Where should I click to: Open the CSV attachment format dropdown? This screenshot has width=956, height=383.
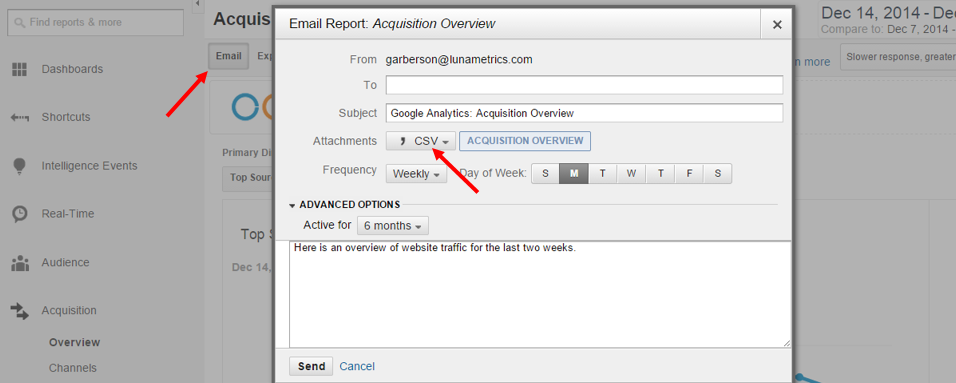click(420, 141)
